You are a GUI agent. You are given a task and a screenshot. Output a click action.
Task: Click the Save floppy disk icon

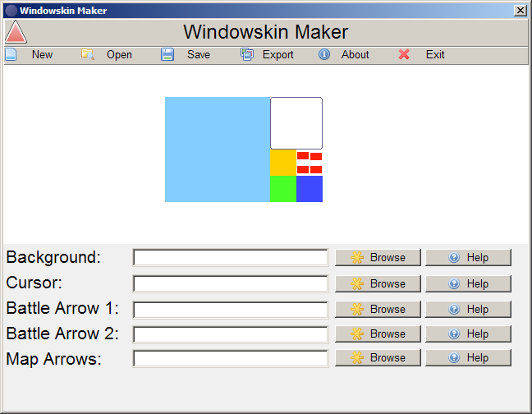167,55
